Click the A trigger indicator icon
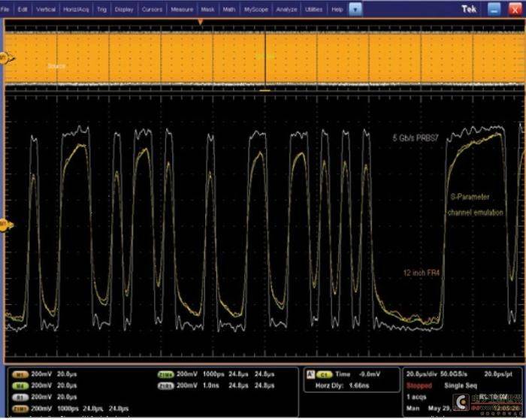 point(310,374)
